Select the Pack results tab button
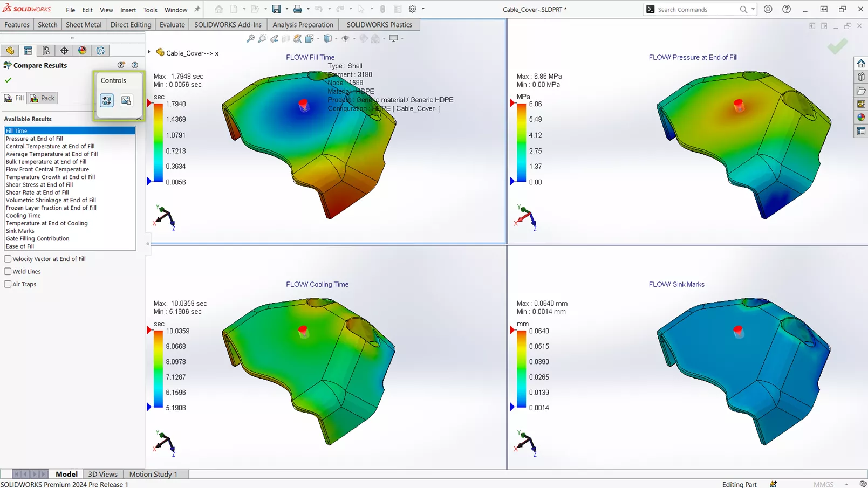Screen dimensions: 868x488 click(43, 98)
